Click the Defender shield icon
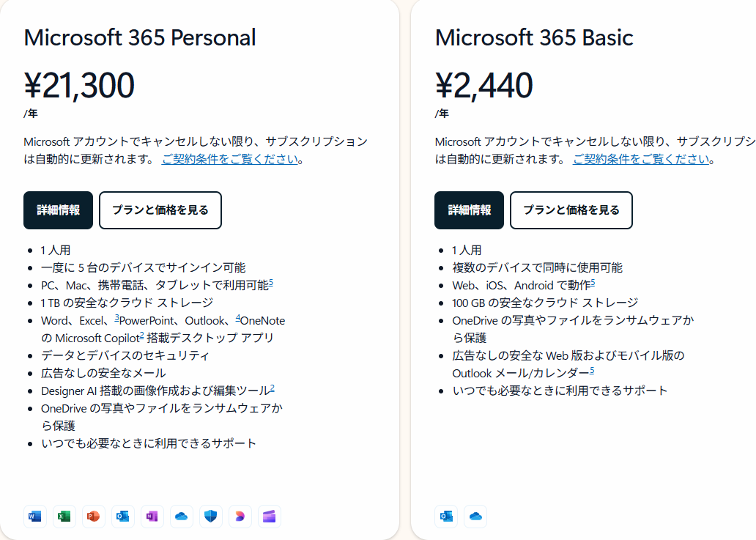Viewport: 756px width, 540px height. (211, 517)
